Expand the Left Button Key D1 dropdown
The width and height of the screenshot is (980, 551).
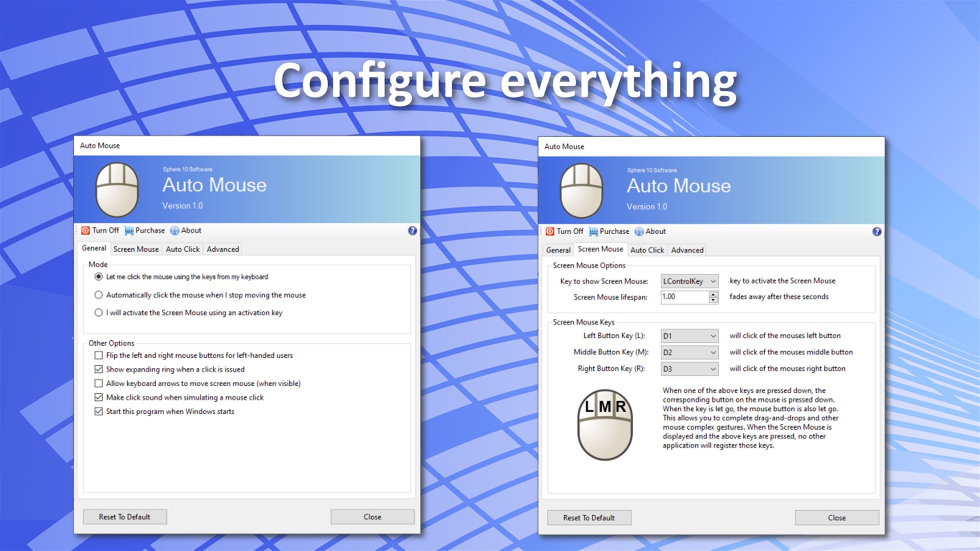(x=713, y=336)
